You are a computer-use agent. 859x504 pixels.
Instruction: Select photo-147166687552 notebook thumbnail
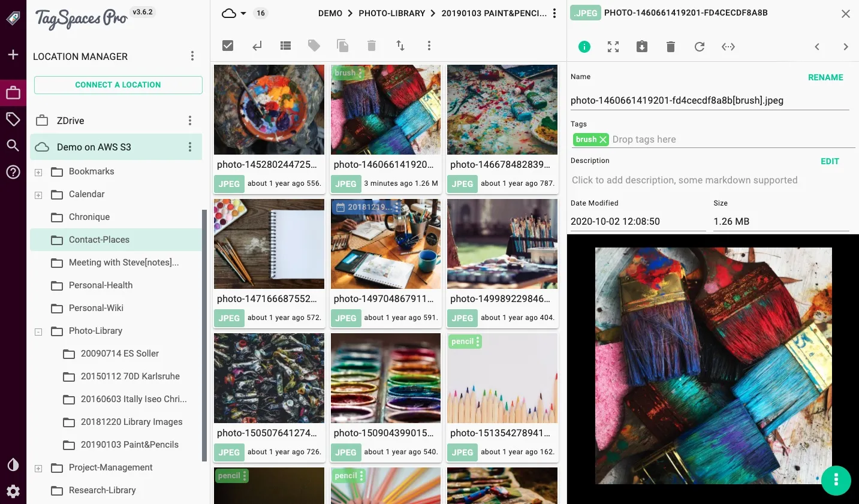pos(269,244)
